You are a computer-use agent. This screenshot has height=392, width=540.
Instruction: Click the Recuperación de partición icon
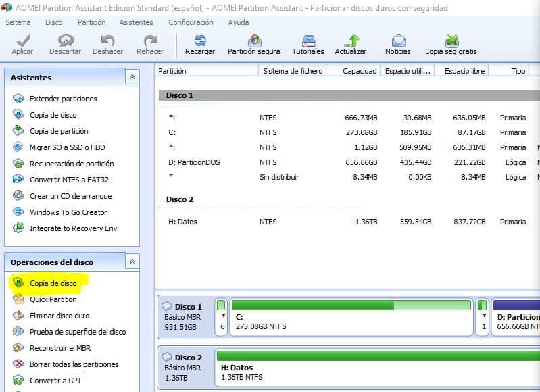click(18, 164)
